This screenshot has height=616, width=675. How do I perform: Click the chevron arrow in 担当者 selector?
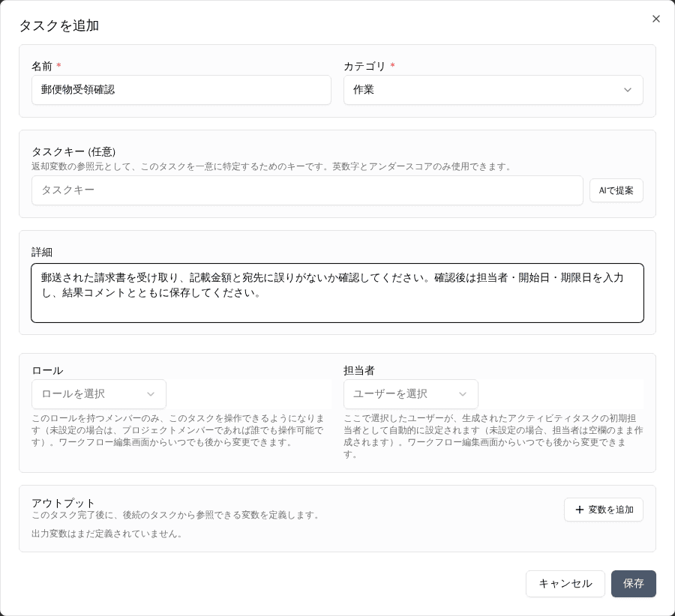pos(463,394)
